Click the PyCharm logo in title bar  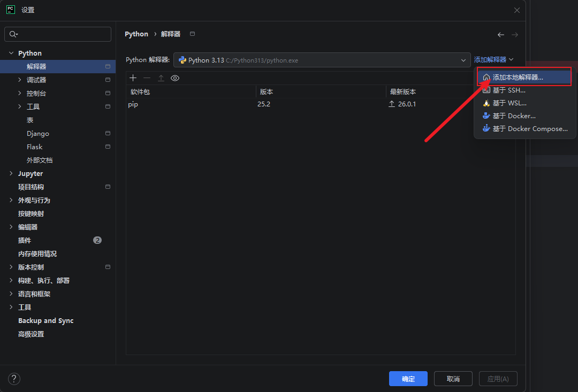point(11,10)
